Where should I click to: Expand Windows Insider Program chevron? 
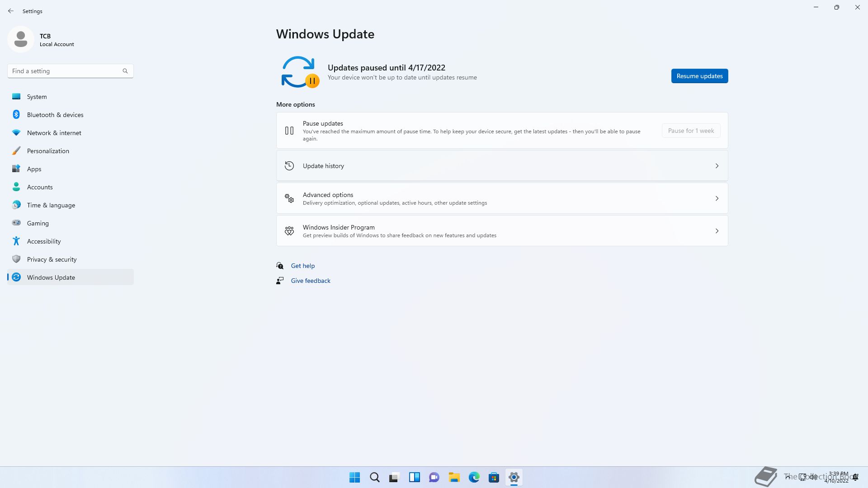click(717, 231)
